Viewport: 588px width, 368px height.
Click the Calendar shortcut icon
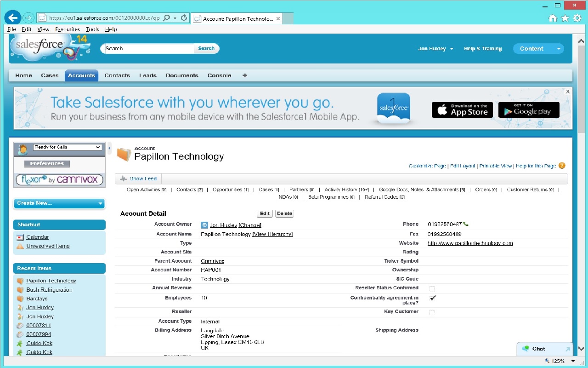[x=20, y=237]
